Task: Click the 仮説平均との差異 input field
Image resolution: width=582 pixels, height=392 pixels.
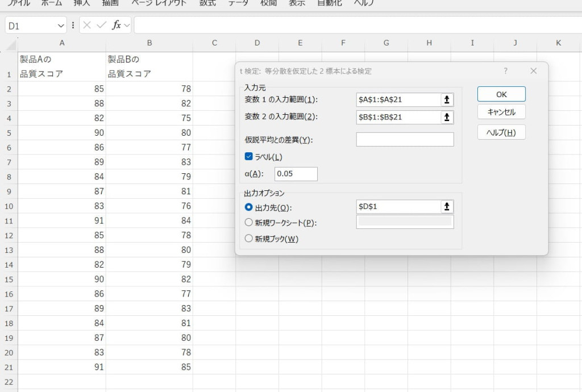Action: coord(405,140)
